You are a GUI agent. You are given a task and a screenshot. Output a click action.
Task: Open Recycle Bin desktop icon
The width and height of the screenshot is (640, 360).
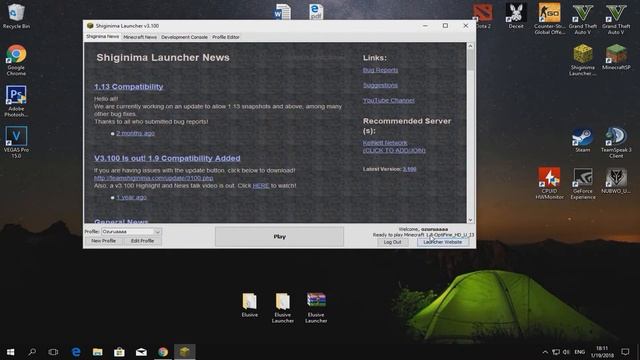[x=16, y=16]
